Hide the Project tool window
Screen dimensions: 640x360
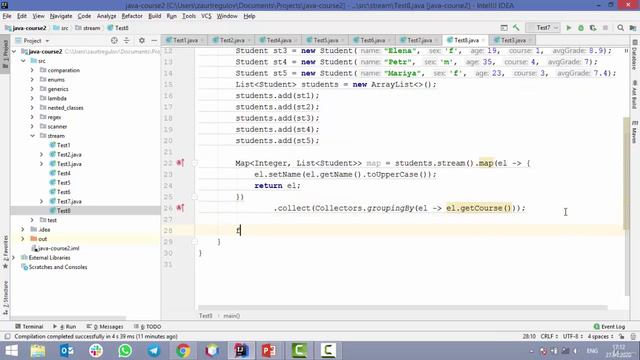click(154, 40)
